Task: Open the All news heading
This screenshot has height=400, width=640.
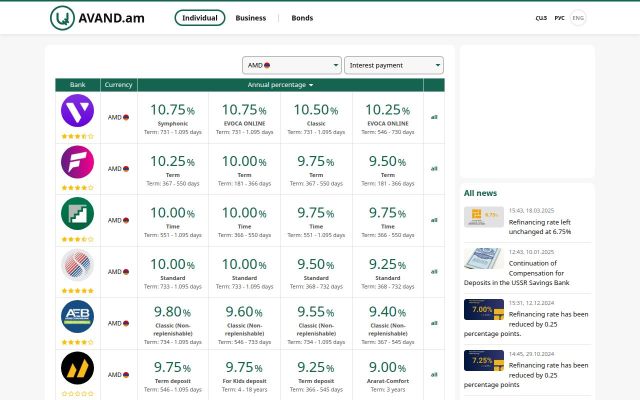Action: [480, 193]
